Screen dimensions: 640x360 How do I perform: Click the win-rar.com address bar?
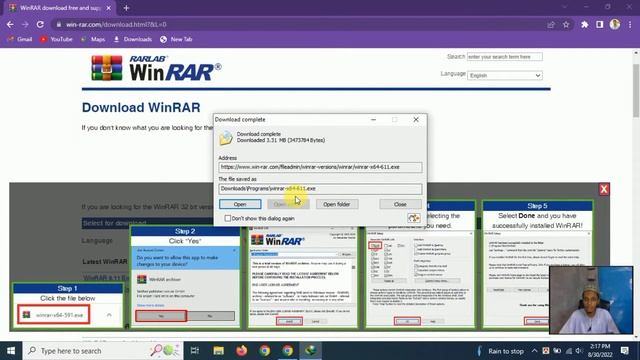[302, 24]
